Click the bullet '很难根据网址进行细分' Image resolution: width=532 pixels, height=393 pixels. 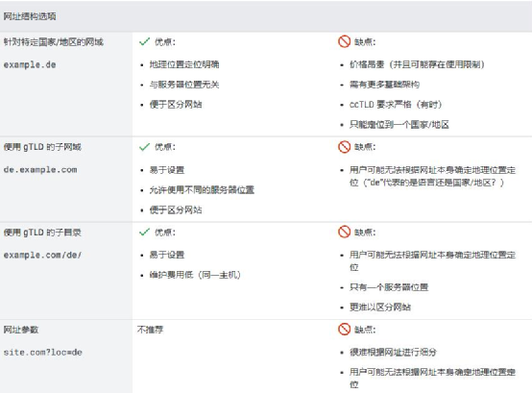pos(393,353)
